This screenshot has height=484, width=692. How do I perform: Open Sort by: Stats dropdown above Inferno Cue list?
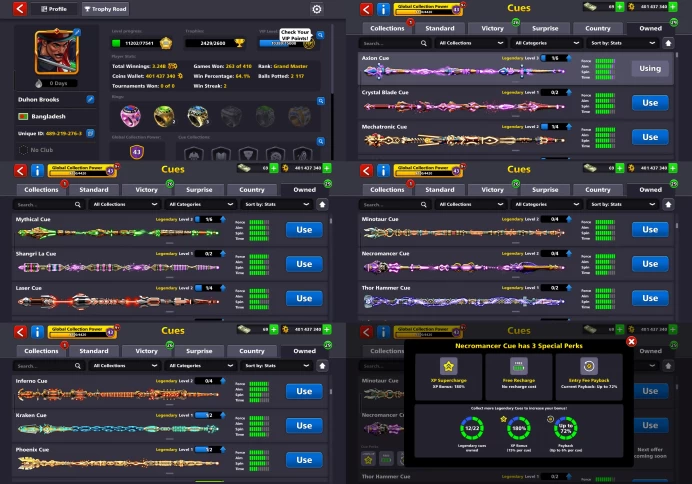click(x=277, y=366)
